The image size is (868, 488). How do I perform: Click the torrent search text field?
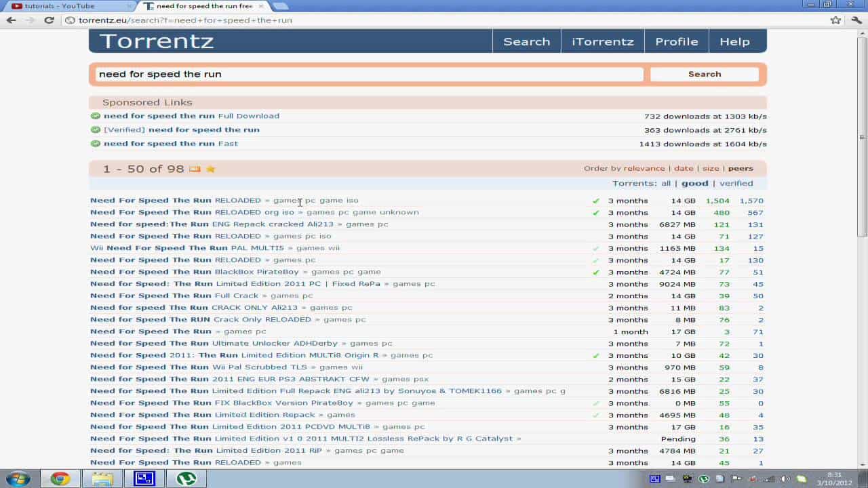coord(369,75)
